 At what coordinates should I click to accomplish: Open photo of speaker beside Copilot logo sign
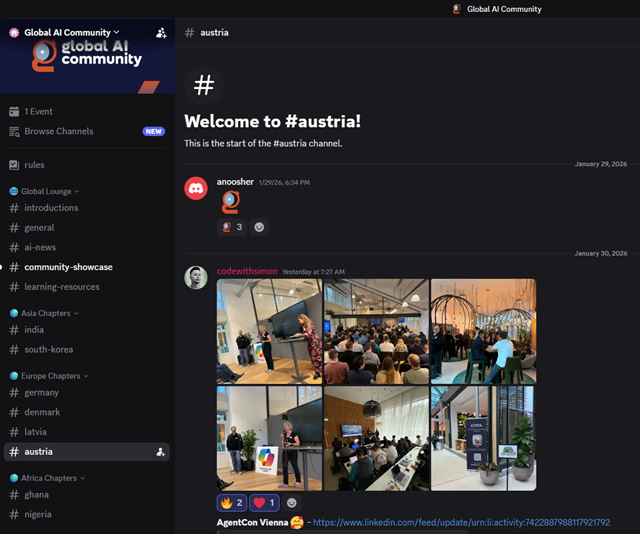(x=269, y=438)
